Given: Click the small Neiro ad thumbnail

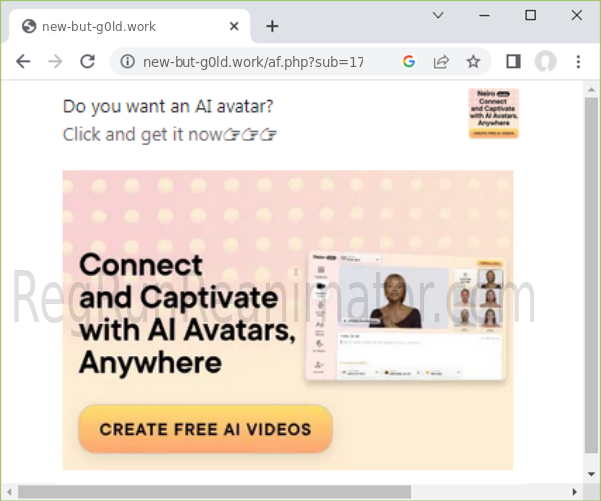Looking at the screenshot, I should 493,113.
